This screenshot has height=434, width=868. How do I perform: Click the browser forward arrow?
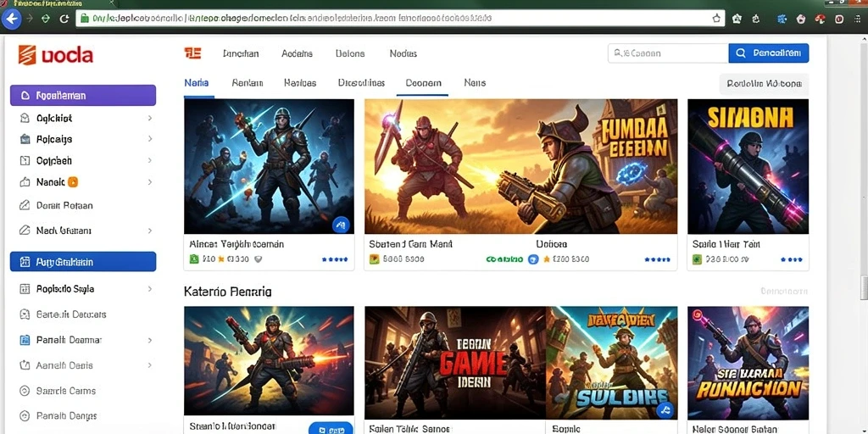click(x=30, y=19)
